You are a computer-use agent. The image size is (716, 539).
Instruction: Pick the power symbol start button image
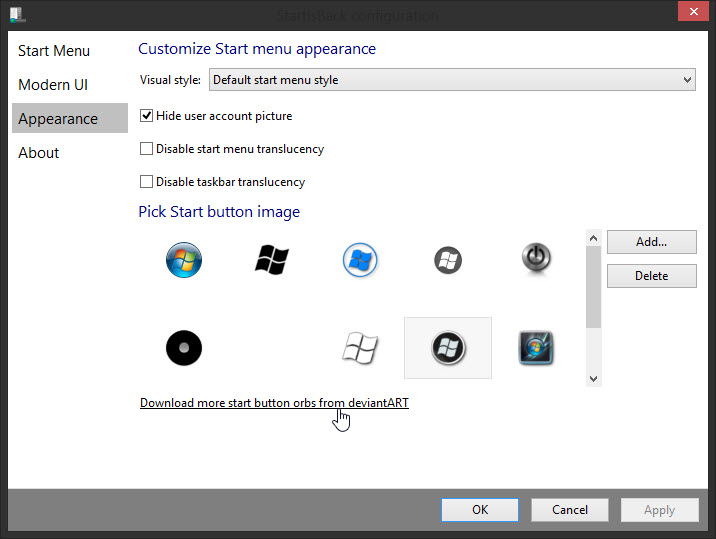point(536,258)
